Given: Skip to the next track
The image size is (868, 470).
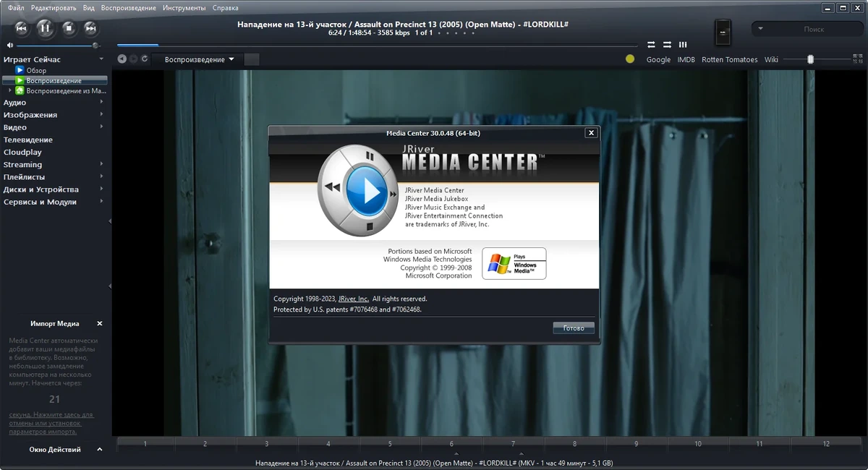Looking at the screenshot, I should coord(90,28).
